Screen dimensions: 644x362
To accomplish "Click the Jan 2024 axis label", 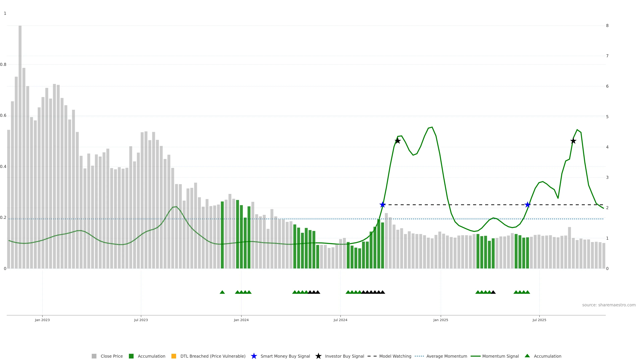I will (241, 320).
